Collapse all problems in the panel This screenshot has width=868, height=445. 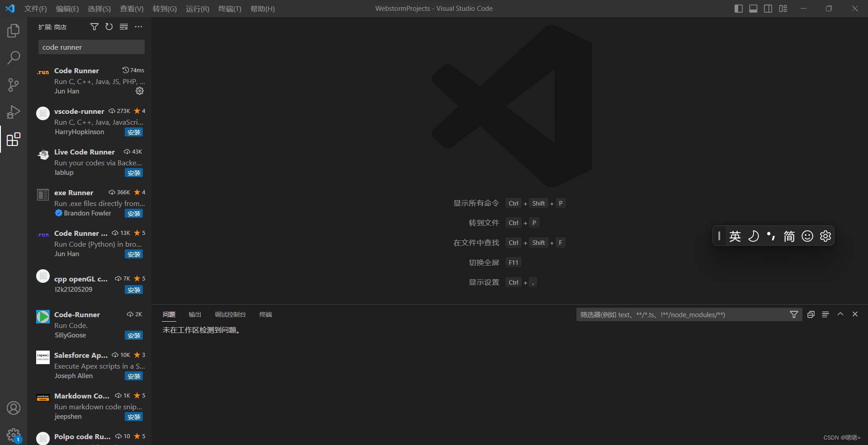click(811, 314)
